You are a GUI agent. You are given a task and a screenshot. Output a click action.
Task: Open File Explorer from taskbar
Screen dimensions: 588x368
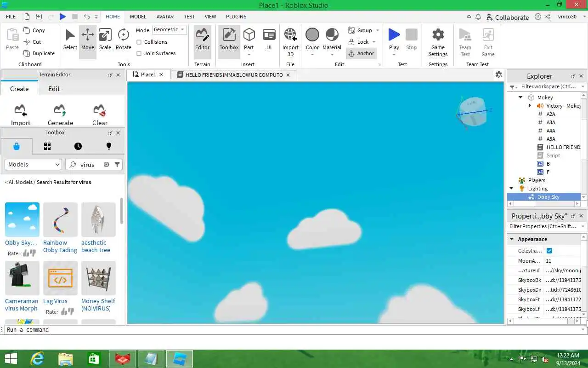click(65, 359)
